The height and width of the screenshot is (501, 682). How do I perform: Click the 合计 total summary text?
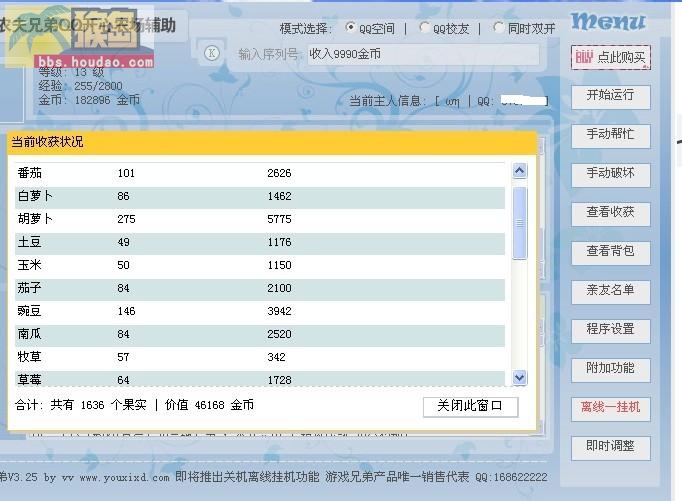click(x=134, y=405)
